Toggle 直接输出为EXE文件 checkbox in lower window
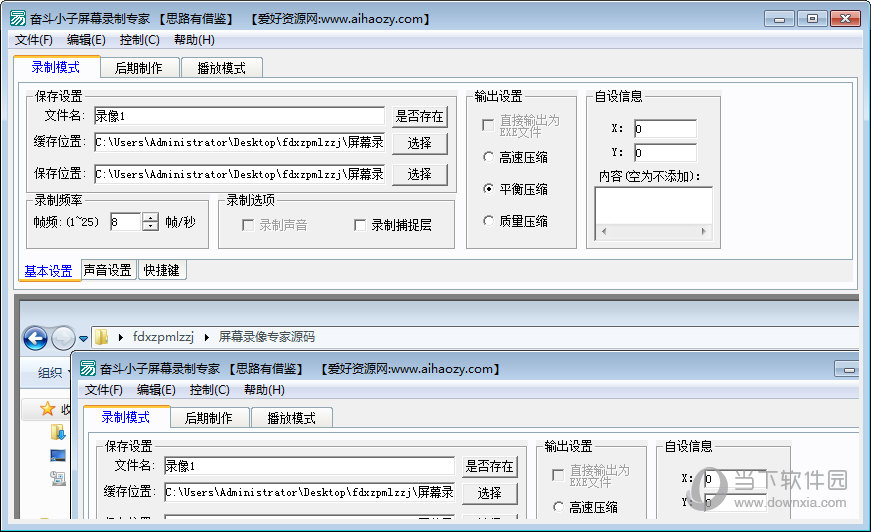Screen dimensions: 871x532 click(558, 475)
